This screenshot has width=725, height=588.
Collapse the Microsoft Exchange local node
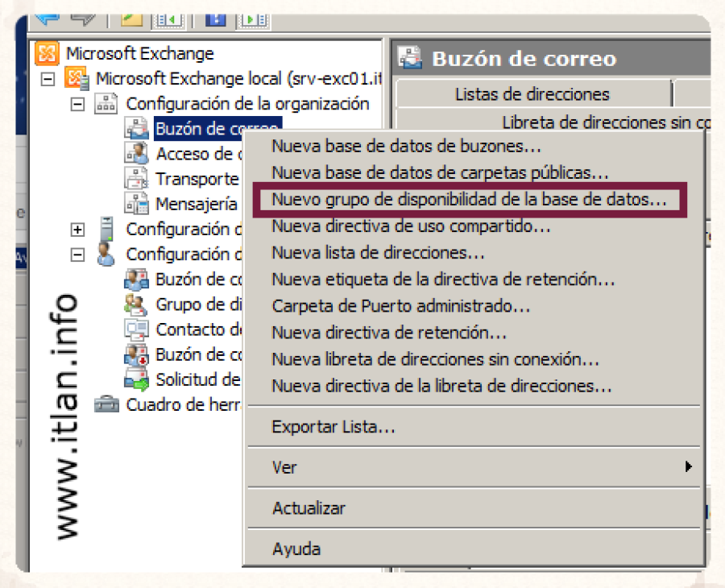[48, 79]
